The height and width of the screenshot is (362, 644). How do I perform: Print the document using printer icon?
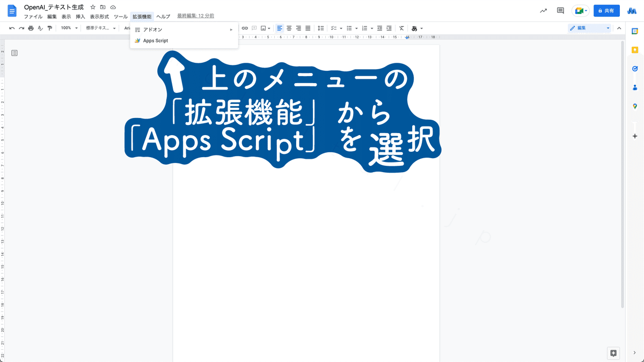(31, 28)
